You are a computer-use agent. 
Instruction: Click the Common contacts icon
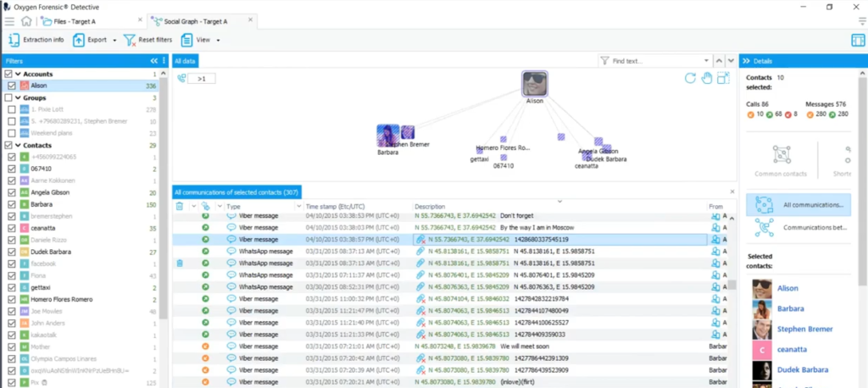[x=781, y=154]
